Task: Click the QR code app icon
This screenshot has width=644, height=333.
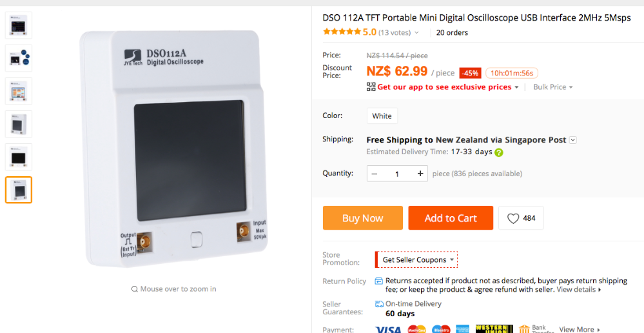Action: click(x=371, y=86)
